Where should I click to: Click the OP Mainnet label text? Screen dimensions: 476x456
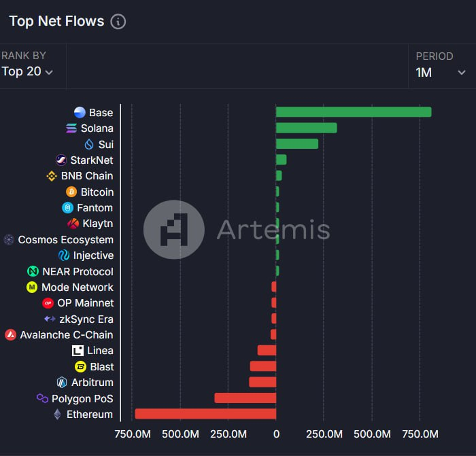85,303
